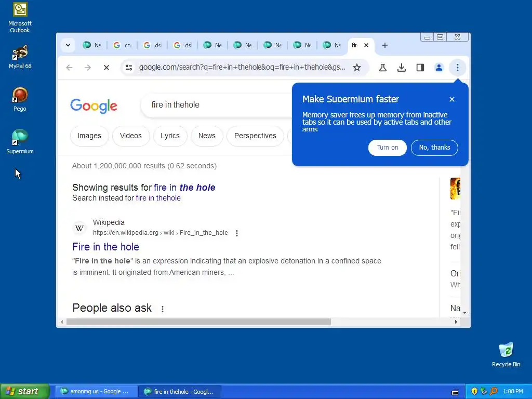Viewport: 532px width, 399px height.
Task: Open the Chrome Labs flask icon
Action: coord(383,68)
